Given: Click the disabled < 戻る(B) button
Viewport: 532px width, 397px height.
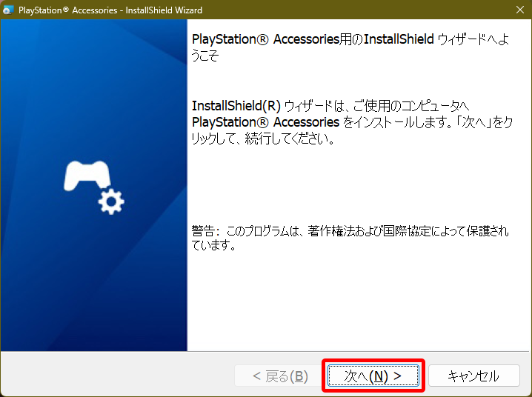Looking at the screenshot, I should (279, 376).
